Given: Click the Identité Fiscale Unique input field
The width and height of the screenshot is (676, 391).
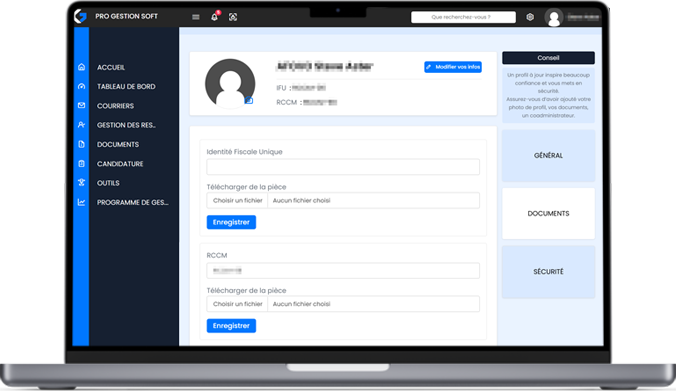Looking at the screenshot, I should coord(343,167).
